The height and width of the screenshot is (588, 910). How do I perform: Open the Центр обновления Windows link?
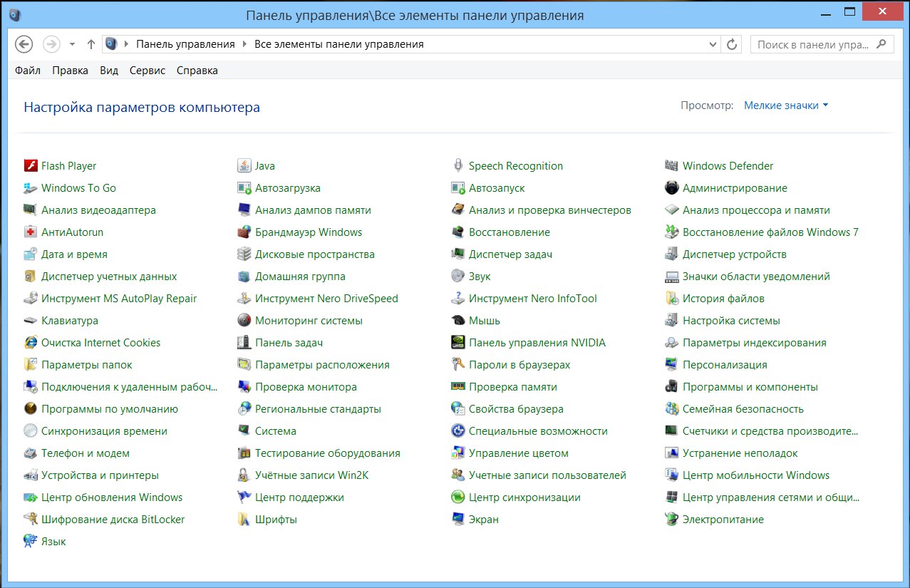coord(112,497)
